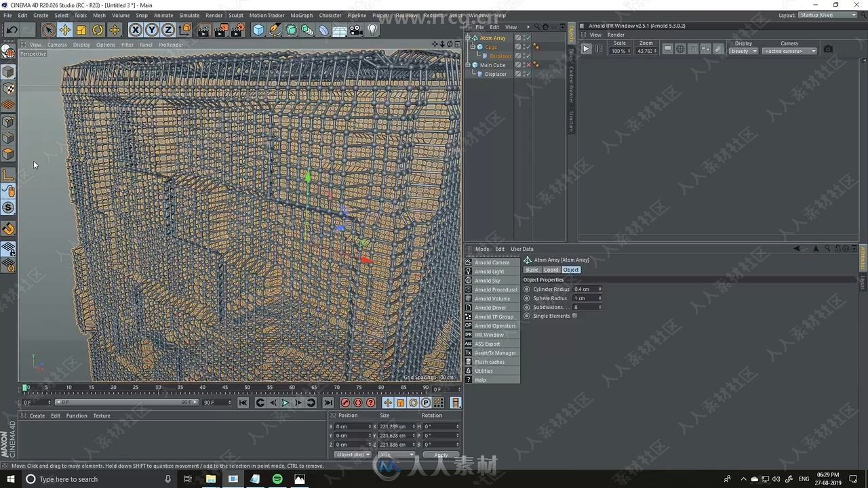
Task: Step the Subdivisions value spinner
Action: tap(599, 307)
